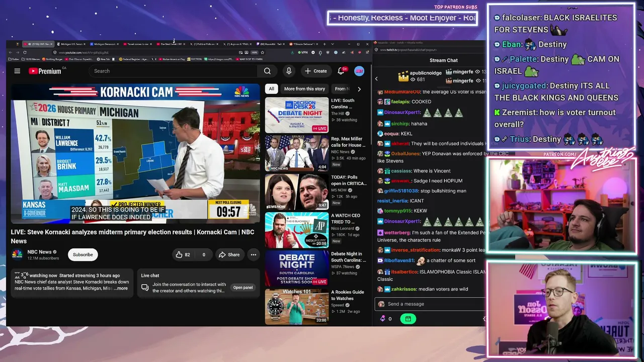Viewport: 644px width, 362px height.
Task: Open the live chat bubble icon
Action: pyautogui.click(x=145, y=288)
